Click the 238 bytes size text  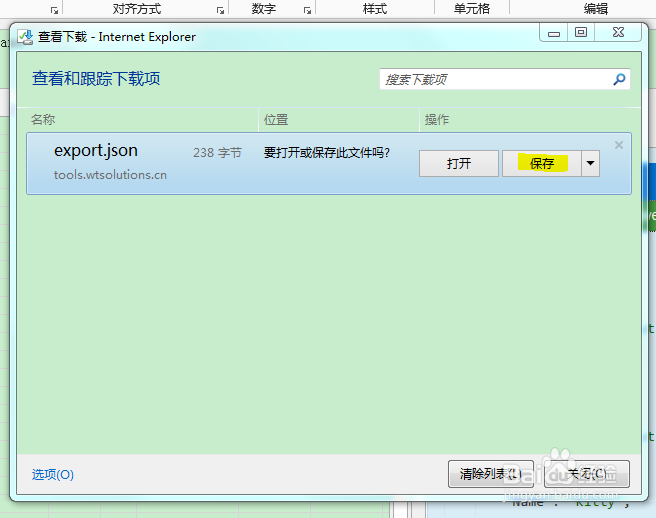(x=217, y=153)
